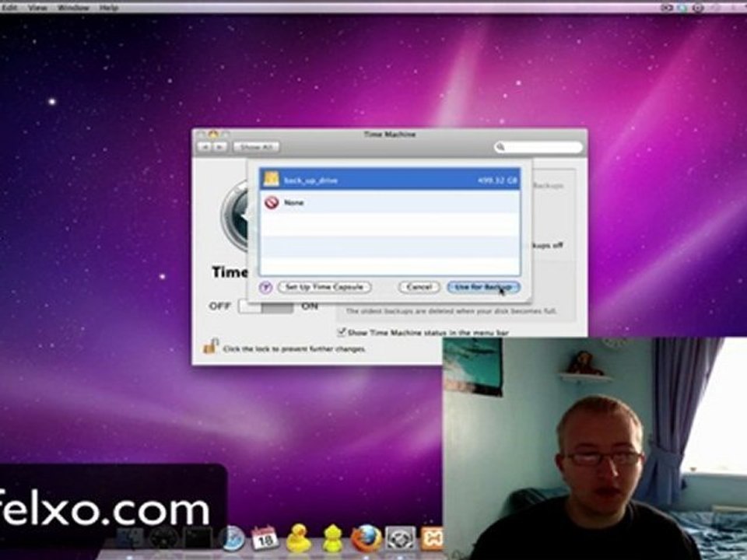Select the None option in disk list
Viewport: 747px width, 560px height.
click(x=390, y=202)
